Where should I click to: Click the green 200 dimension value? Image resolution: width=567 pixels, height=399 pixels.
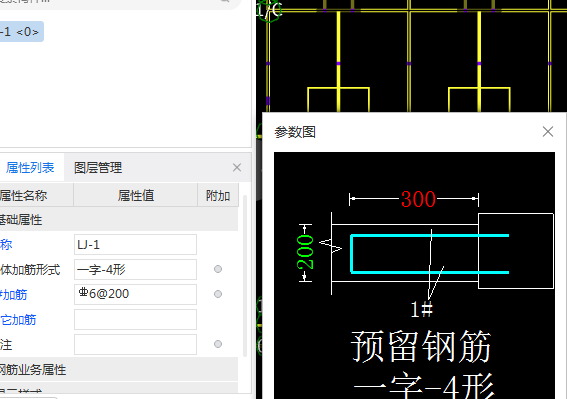click(305, 252)
